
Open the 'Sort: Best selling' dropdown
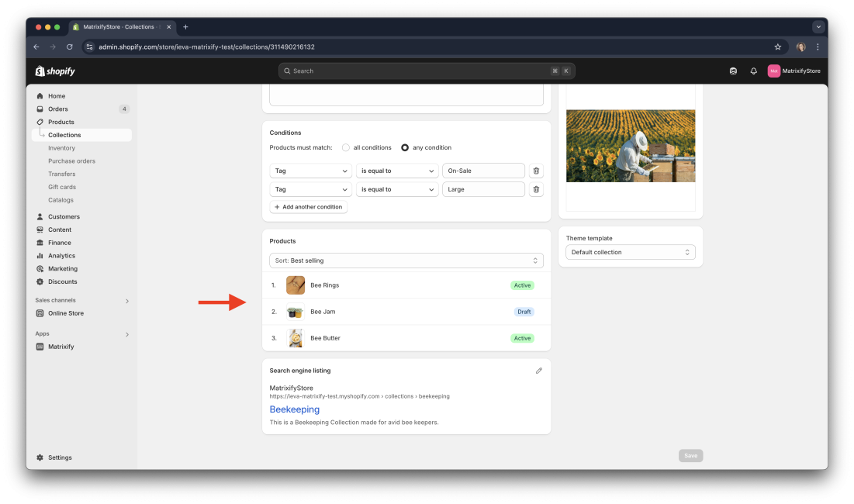click(406, 260)
